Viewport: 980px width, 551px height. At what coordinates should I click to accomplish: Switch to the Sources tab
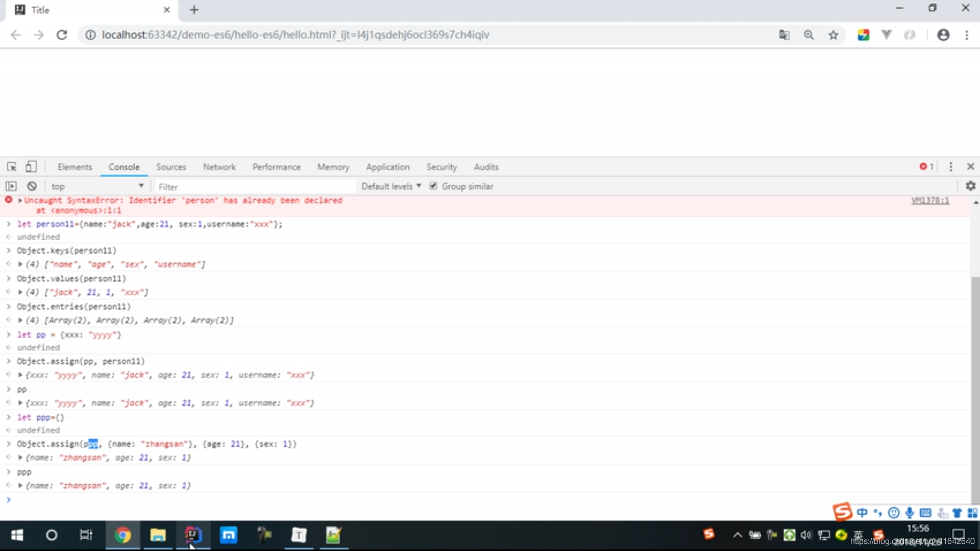point(171,167)
